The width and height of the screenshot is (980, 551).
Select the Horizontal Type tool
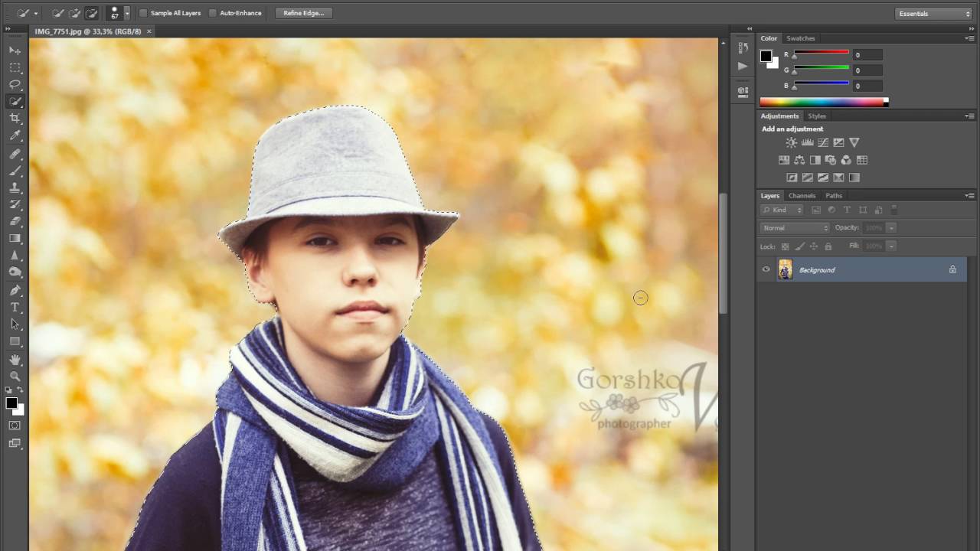(x=15, y=308)
